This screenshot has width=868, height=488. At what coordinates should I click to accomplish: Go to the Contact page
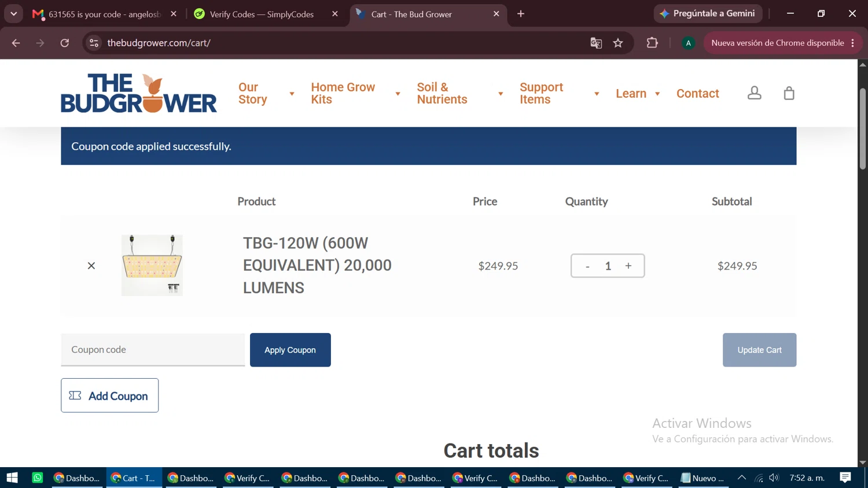698,94
